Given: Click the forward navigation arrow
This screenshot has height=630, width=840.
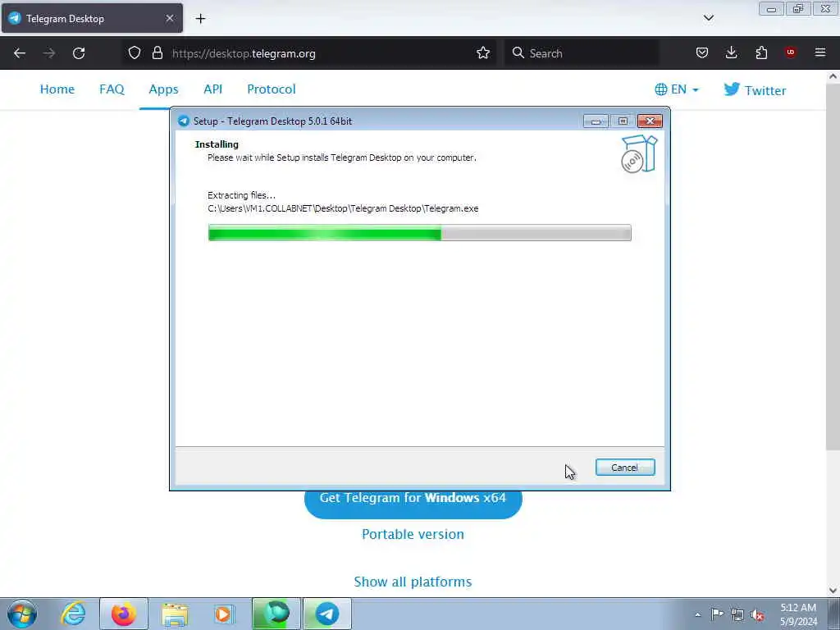Looking at the screenshot, I should 49,53.
